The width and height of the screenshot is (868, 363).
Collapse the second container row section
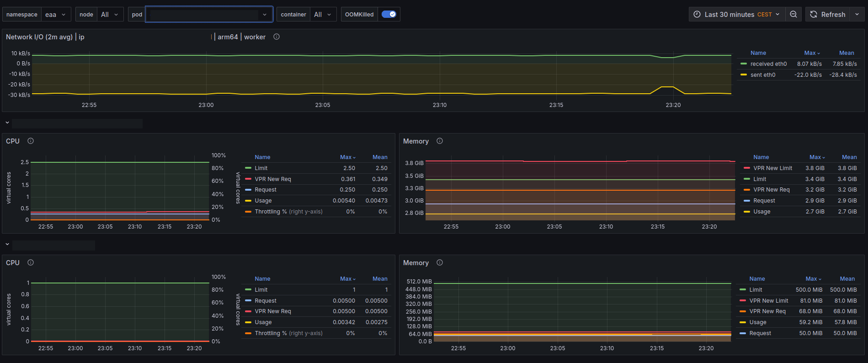[7, 245]
